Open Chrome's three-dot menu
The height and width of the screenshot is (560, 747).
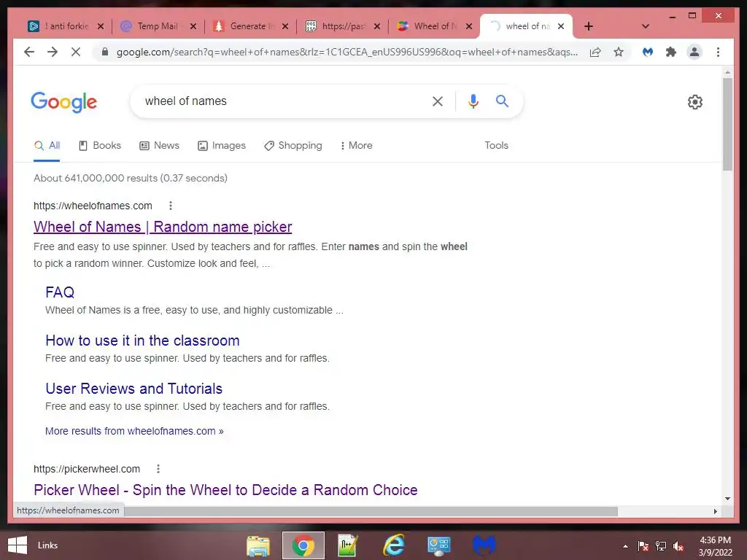click(x=718, y=52)
